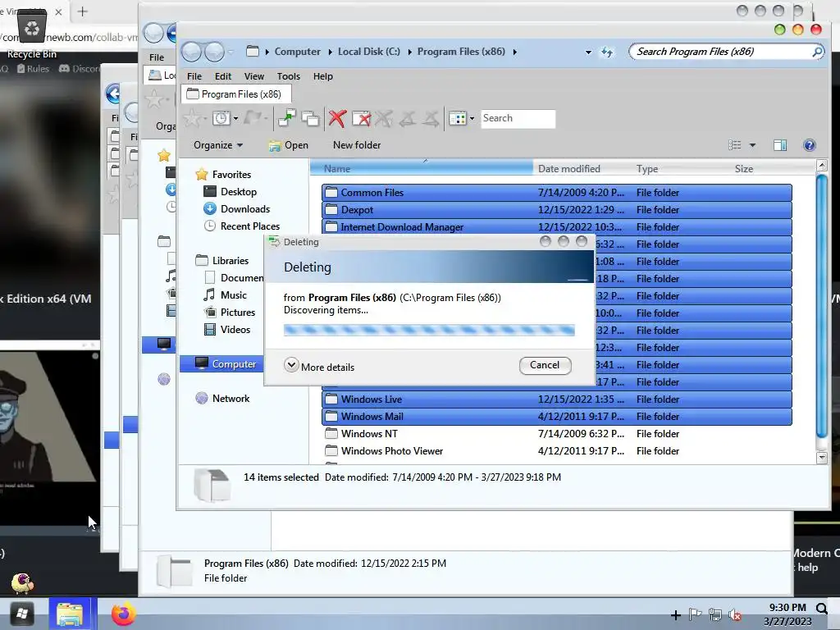Click the New folder button
Viewport: 840px width, 630px height.
pyautogui.click(x=357, y=145)
